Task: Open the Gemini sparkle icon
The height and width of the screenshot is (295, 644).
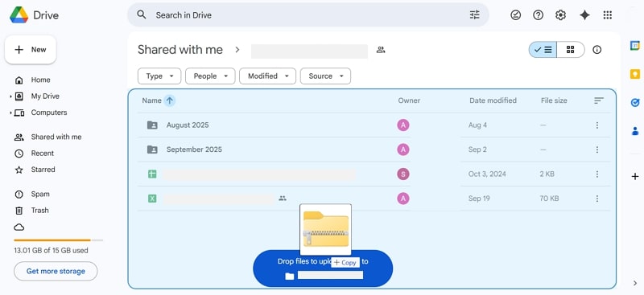Action: [x=584, y=15]
